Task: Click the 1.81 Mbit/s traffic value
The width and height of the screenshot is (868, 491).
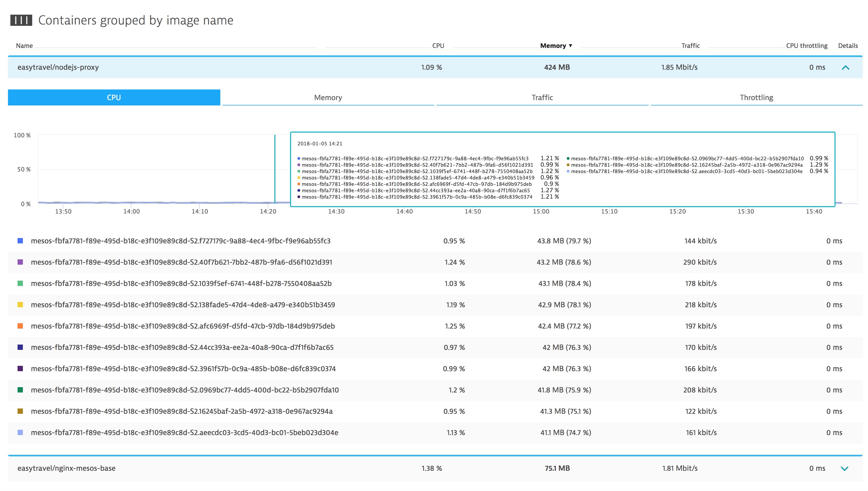Action: (680, 468)
